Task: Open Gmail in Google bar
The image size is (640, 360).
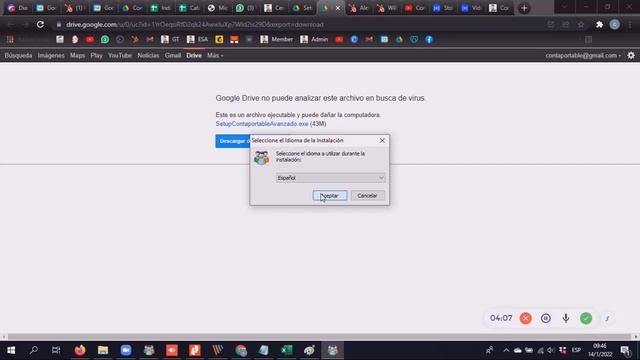Action: pos(173,56)
